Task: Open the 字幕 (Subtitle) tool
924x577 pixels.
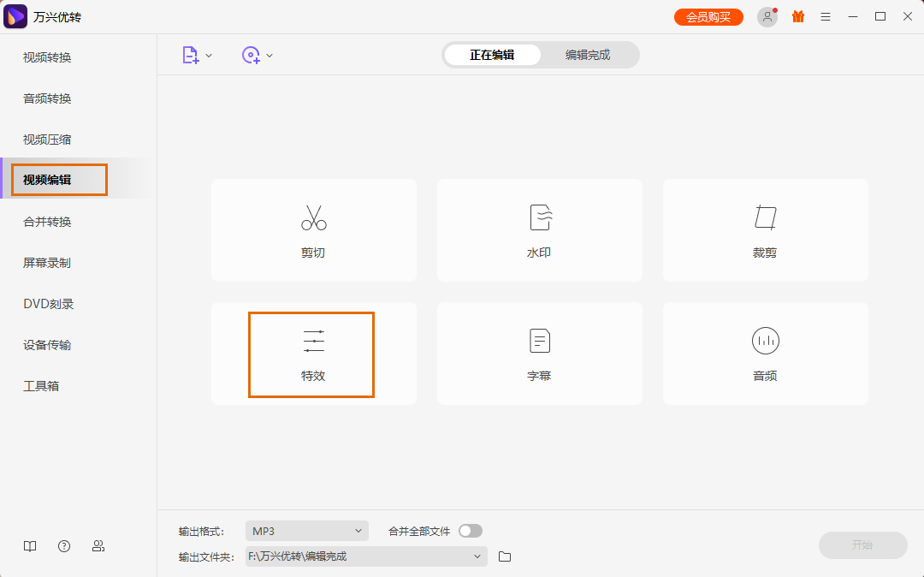Action: 539,354
